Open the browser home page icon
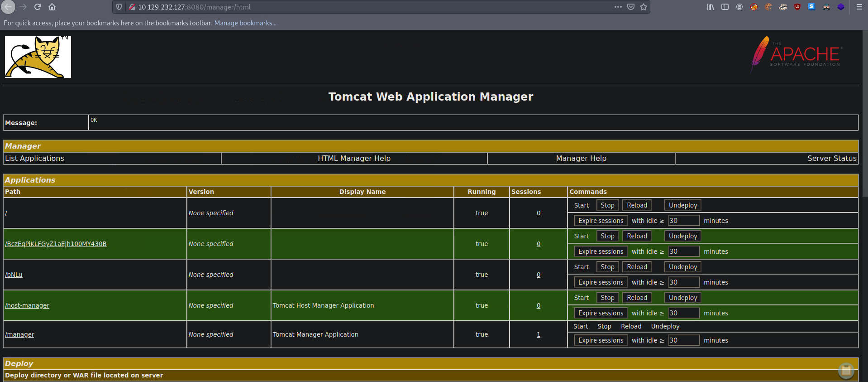The width and height of the screenshot is (868, 382). pyautogui.click(x=52, y=7)
